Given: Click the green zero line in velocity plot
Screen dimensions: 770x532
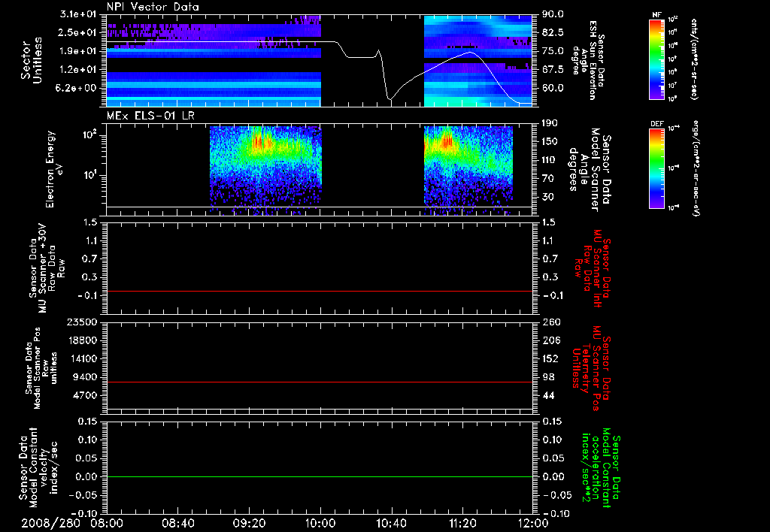Looking at the screenshot, I should [320, 476].
